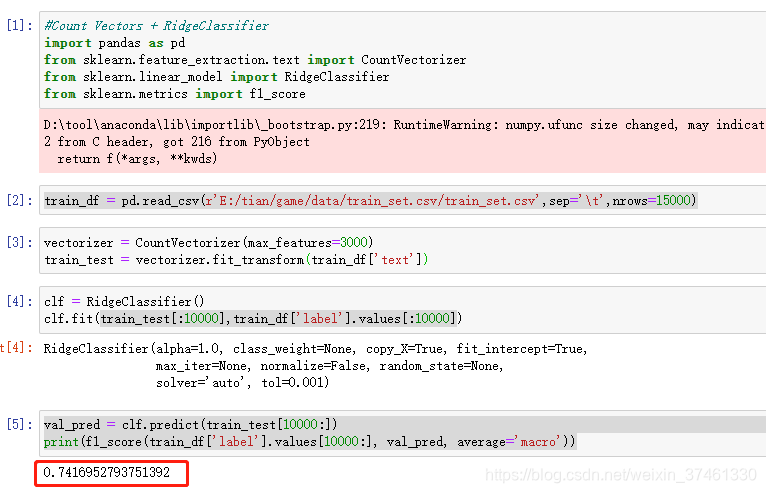
Task: Click the 'clf = RidgeClassifier()' line
Action: click(x=124, y=301)
